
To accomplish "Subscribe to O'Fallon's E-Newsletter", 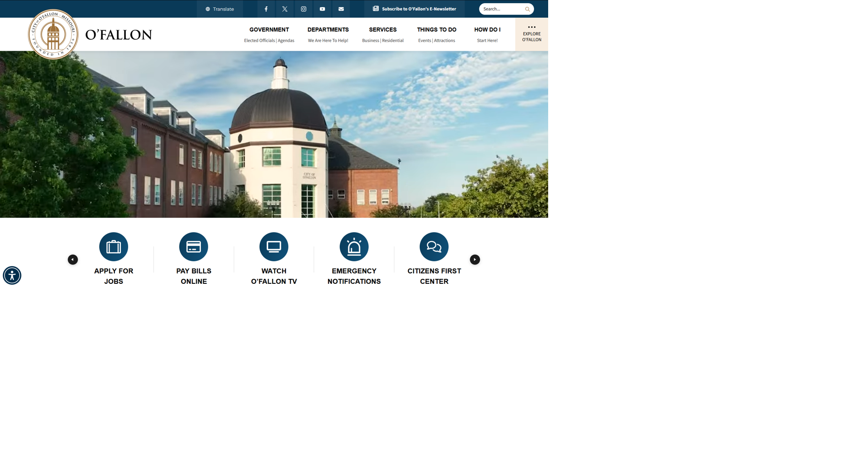I will 414,9.
